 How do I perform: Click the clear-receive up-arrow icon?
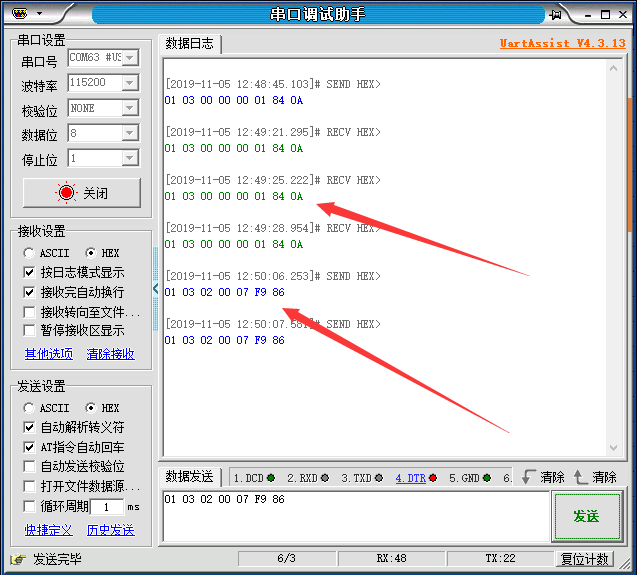point(580,477)
